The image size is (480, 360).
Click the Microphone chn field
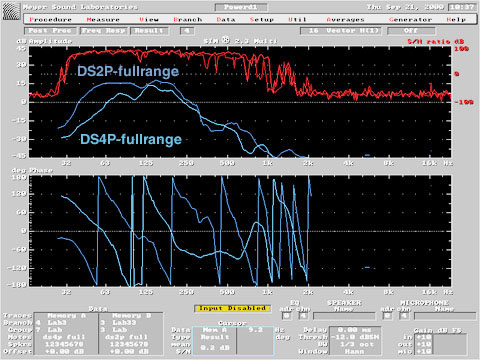(x=404, y=316)
